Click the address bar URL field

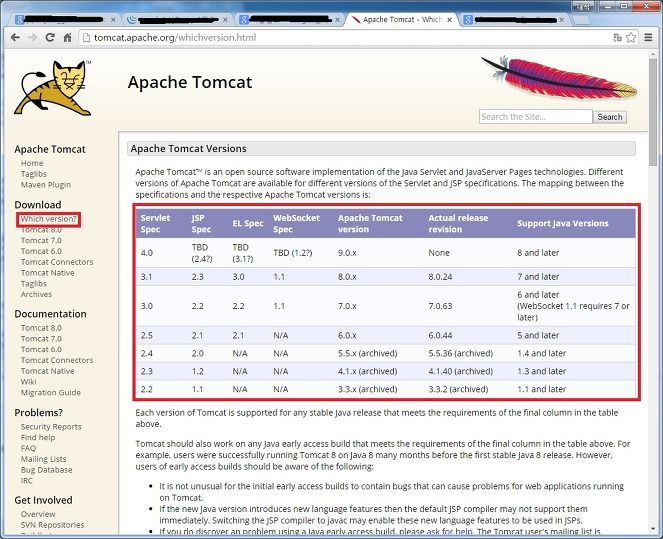pos(347,38)
